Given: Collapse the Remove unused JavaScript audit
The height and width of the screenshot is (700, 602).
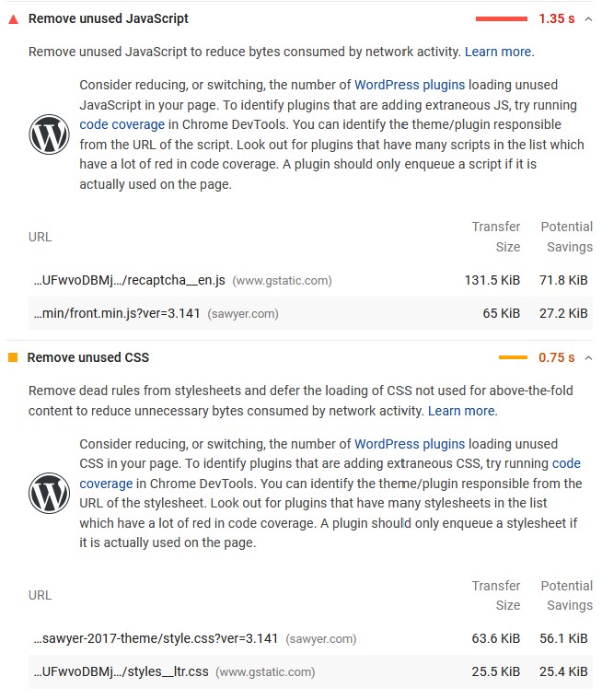Looking at the screenshot, I should tap(588, 18).
